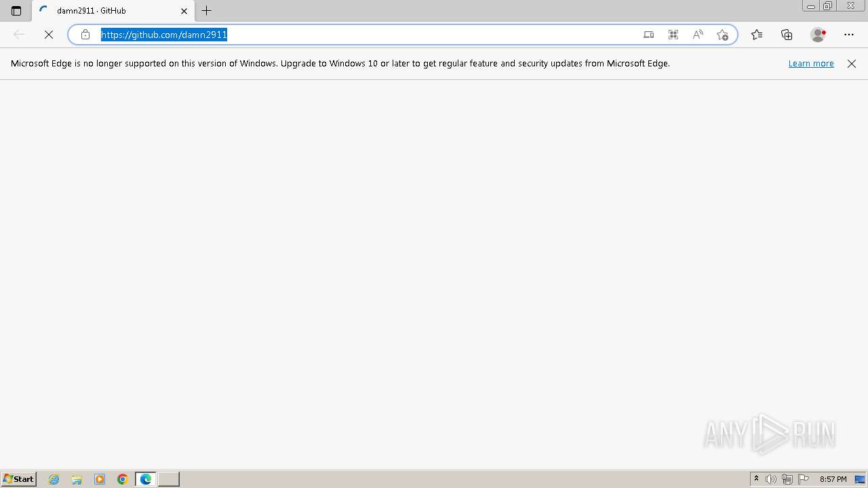This screenshot has width=868, height=488.
Task: Open network connection tray icon
Action: click(787, 479)
